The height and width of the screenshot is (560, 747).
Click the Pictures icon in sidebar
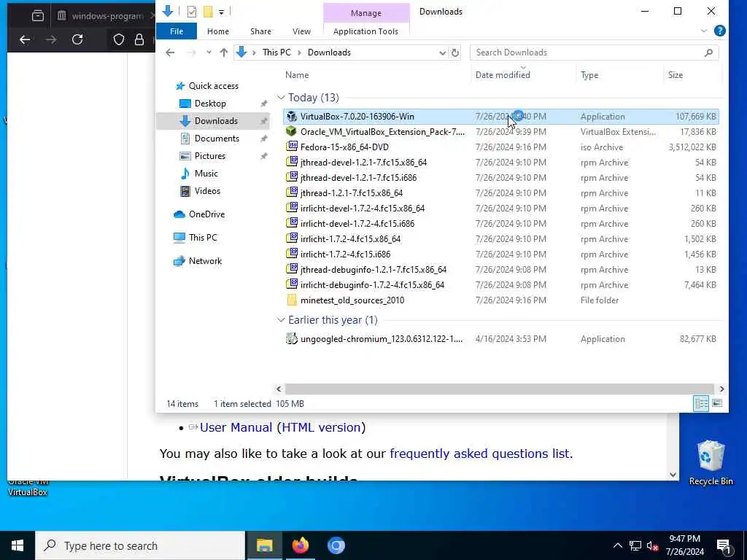point(185,156)
